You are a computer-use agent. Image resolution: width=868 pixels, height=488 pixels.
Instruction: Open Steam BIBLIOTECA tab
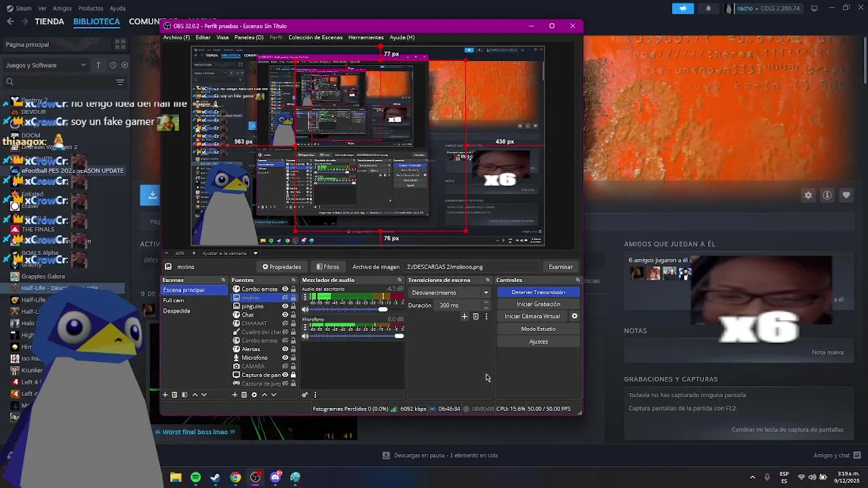(96, 22)
